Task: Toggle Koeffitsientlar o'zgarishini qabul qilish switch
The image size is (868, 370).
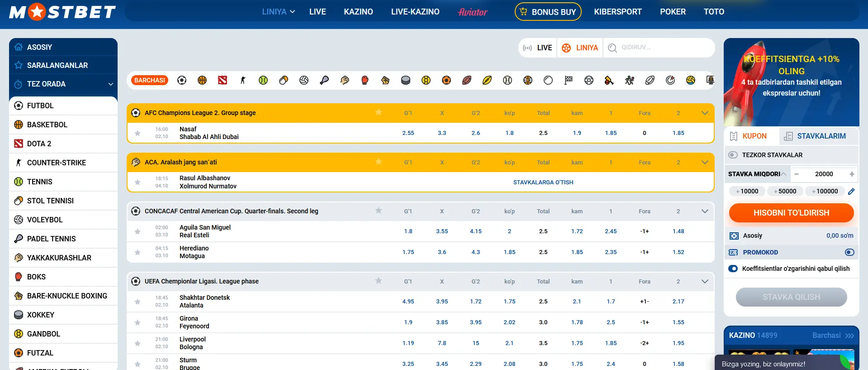Action: coord(733,269)
